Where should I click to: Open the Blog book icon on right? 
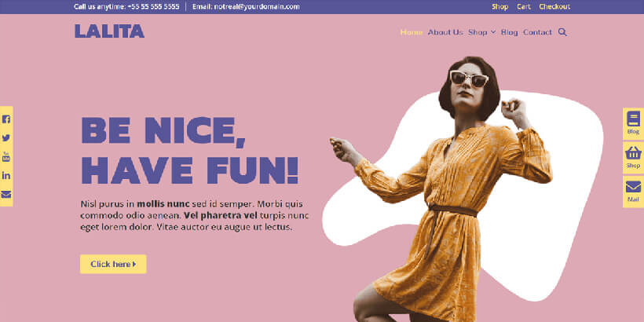633,120
